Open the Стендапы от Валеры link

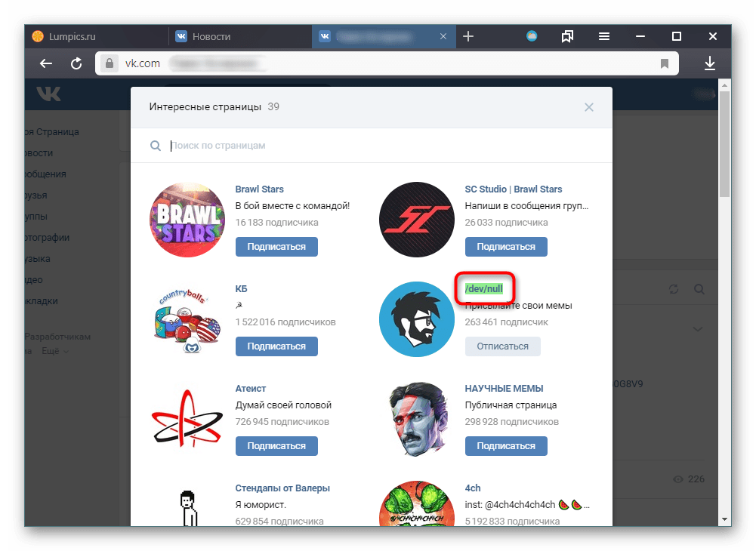282,488
